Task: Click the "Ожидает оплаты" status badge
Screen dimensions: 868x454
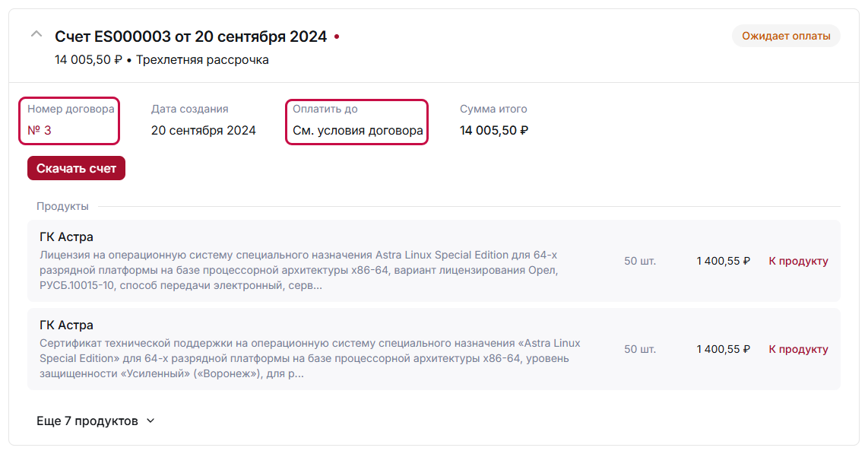Action: coord(785,36)
